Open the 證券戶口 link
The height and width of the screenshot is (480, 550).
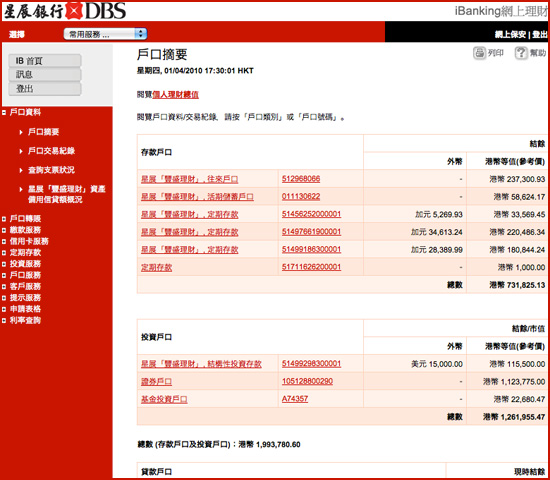coord(156,381)
